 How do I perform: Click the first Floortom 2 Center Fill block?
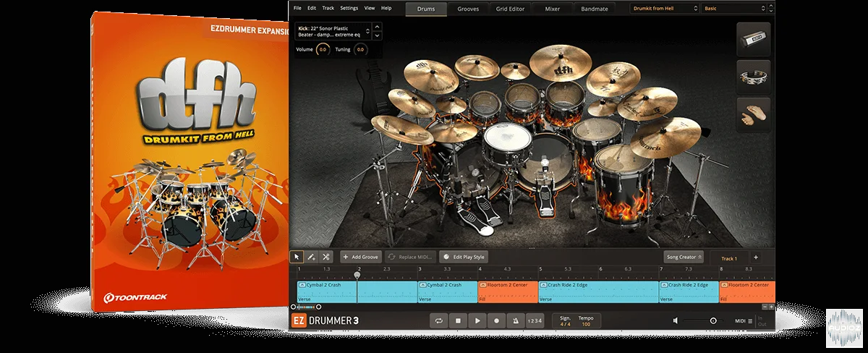pos(508,292)
